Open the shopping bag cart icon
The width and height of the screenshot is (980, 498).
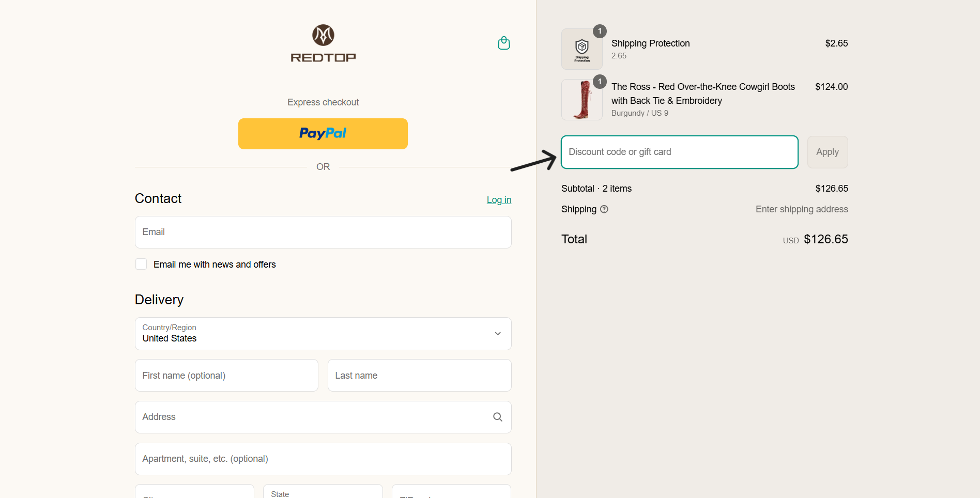(503, 43)
